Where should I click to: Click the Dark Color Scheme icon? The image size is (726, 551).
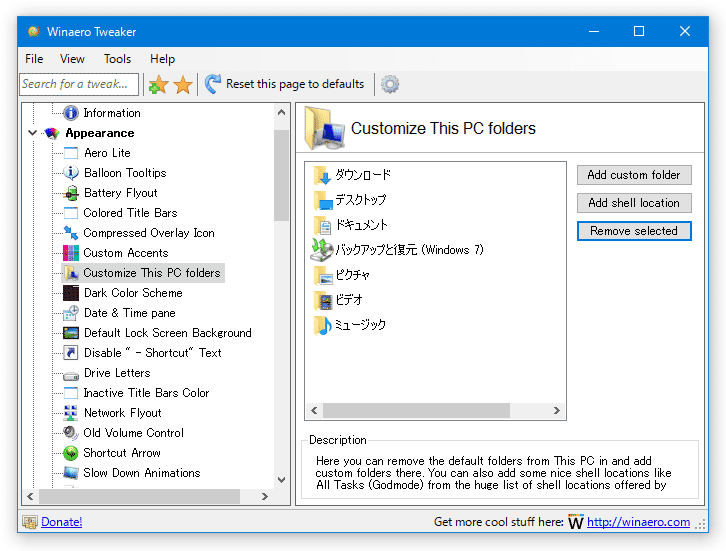coord(71,293)
